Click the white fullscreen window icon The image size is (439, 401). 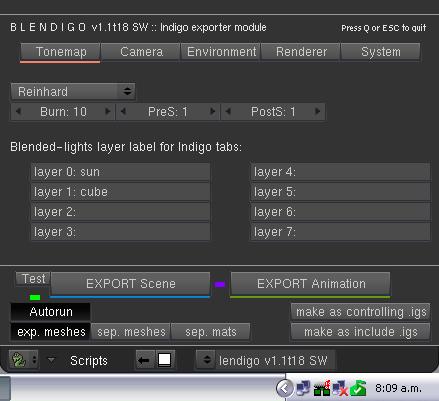(x=165, y=360)
